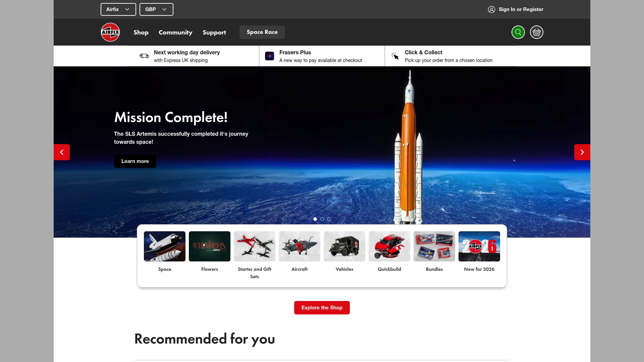Click the Flowers category label
The height and width of the screenshot is (362, 644).
(x=210, y=269)
